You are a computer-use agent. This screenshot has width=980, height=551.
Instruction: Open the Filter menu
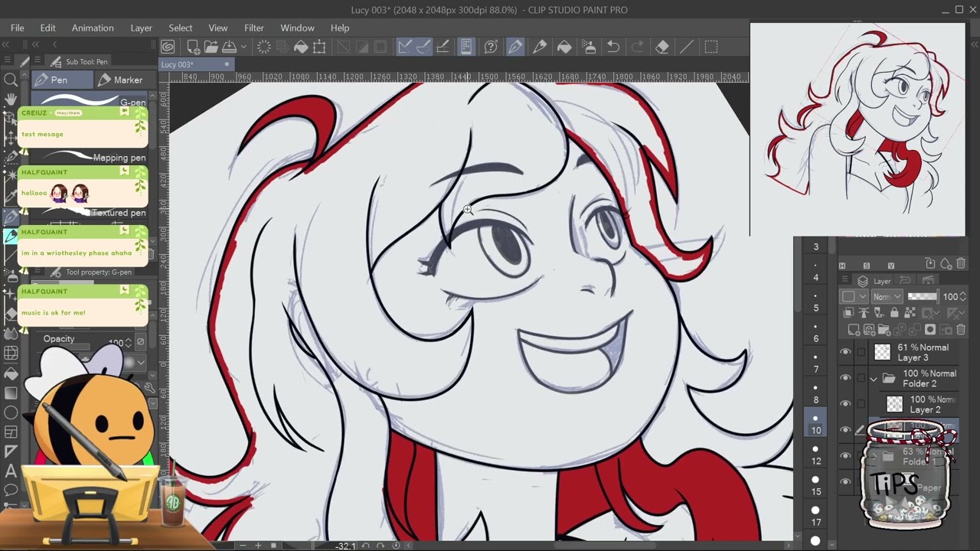254,28
